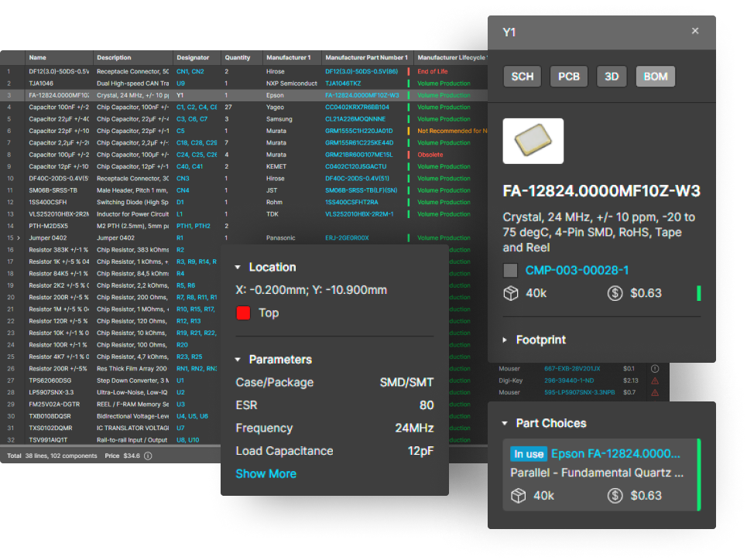Click the warning triangle beside Digi-Key price
The height and width of the screenshot is (560, 747).
click(655, 381)
